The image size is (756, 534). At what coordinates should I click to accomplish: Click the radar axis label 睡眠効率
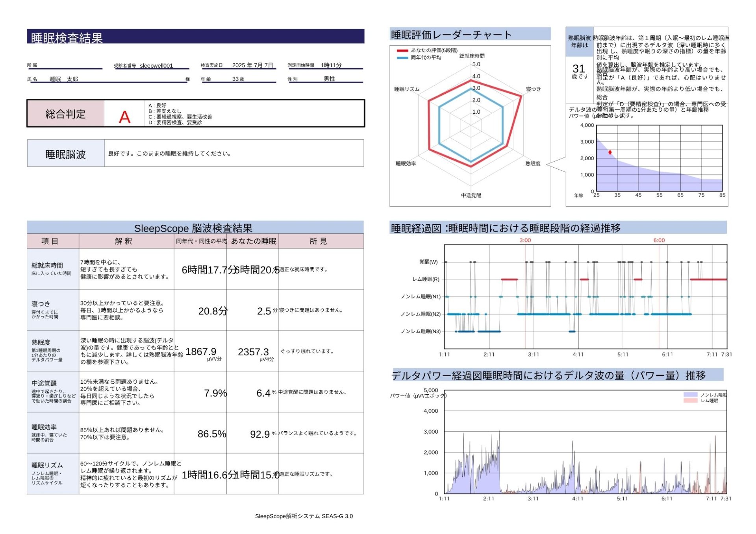coord(406,163)
